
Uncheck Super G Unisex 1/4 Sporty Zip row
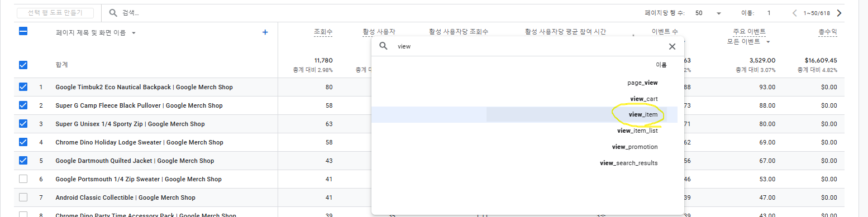(x=23, y=124)
